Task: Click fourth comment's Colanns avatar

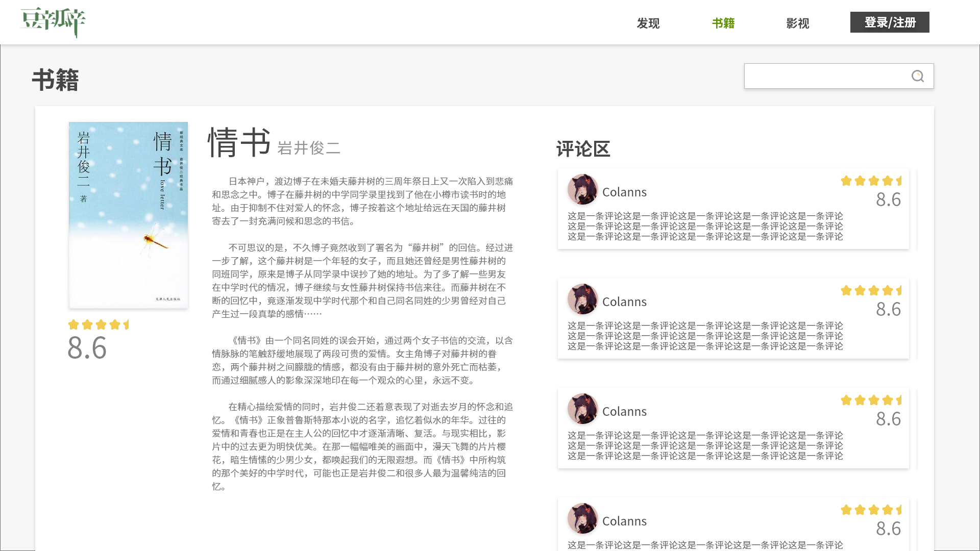Action: [582, 518]
